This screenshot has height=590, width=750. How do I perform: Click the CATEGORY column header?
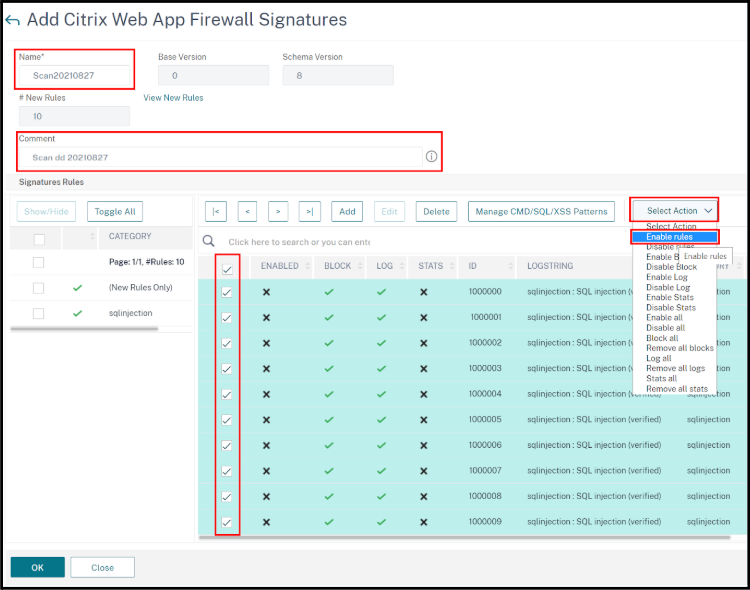pyautogui.click(x=130, y=236)
